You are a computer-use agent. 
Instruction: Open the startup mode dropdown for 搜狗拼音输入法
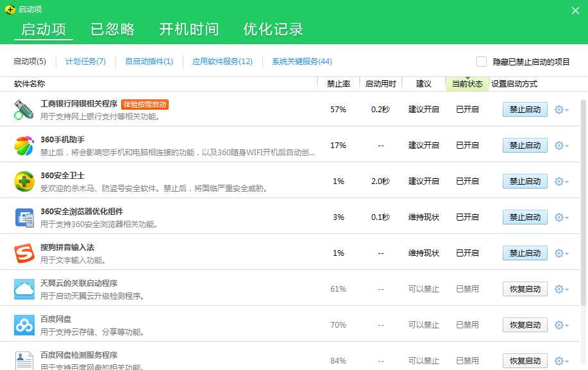click(560, 253)
